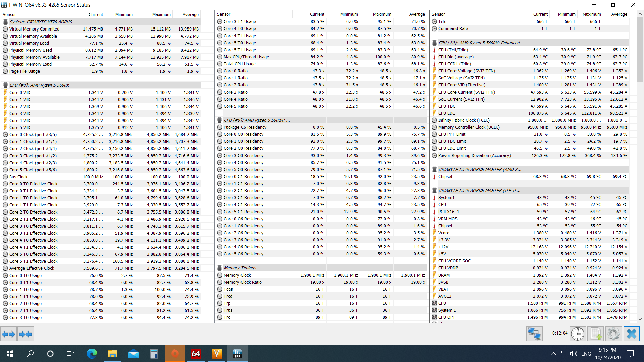Click the right panel scrollbar down arrow

[640, 319]
